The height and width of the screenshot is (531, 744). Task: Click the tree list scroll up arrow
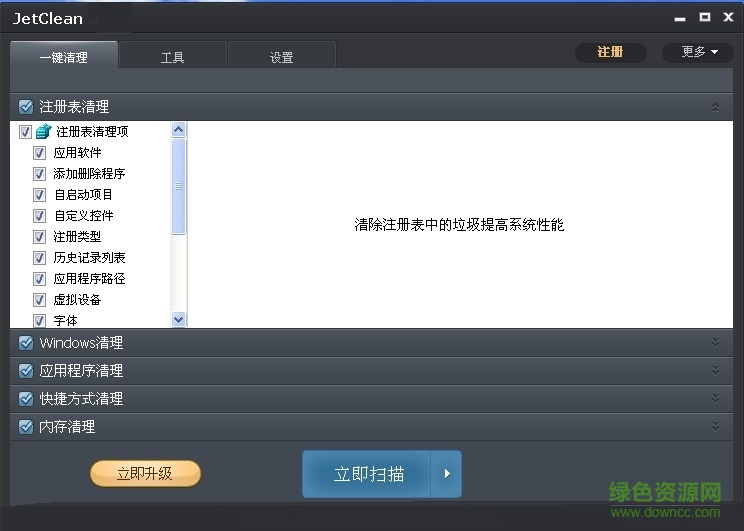[x=178, y=129]
